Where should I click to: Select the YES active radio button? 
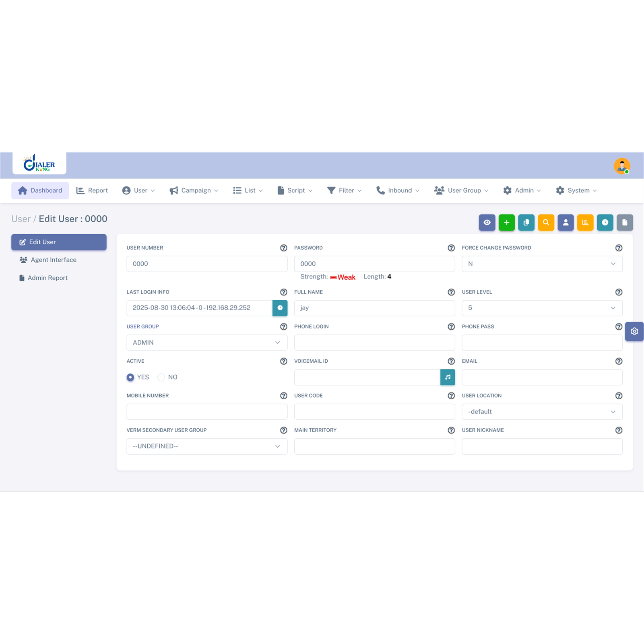pos(130,377)
